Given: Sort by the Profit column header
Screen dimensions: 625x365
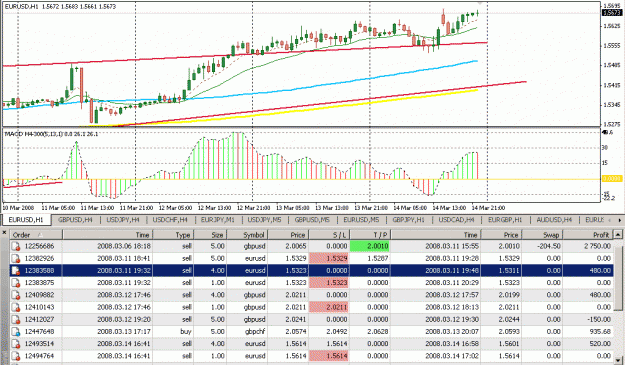Looking at the screenshot, I should click(588, 235).
